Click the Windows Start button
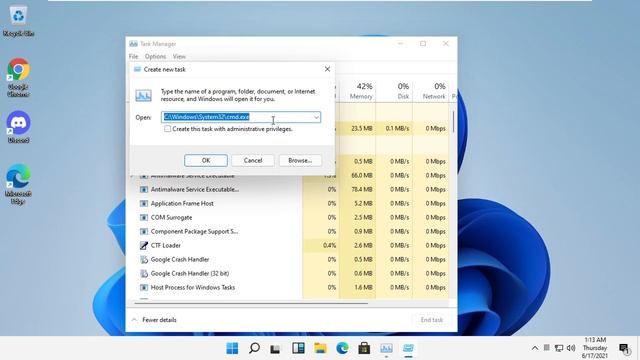 [x=232, y=348]
